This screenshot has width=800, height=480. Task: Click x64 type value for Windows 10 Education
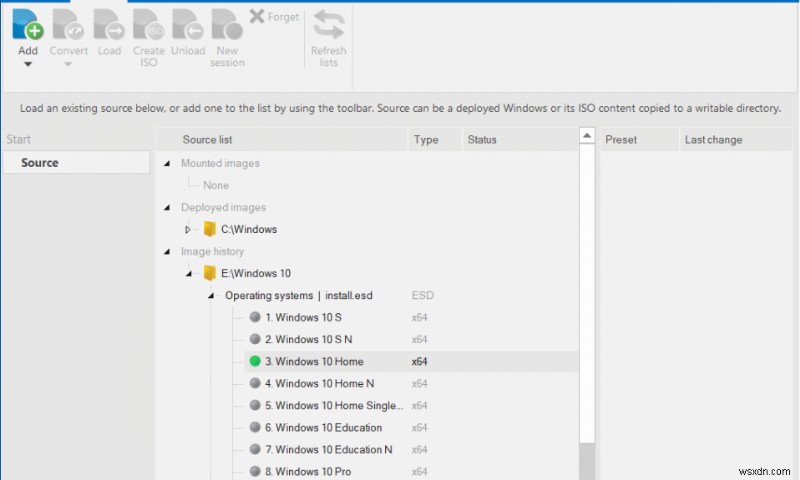pos(419,427)
